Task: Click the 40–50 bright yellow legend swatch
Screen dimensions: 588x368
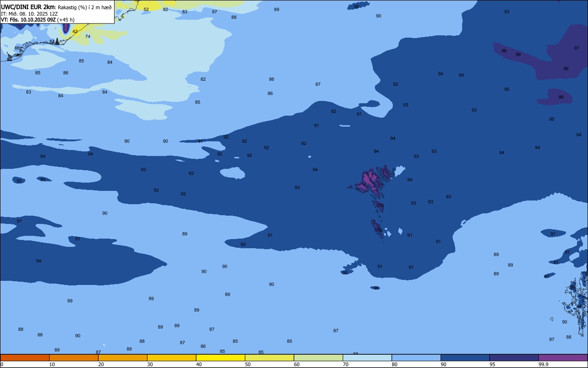Action: 220,357
